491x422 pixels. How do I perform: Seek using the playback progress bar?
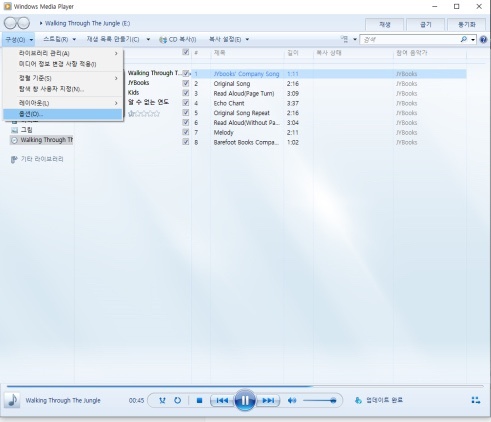tap(245, 386)
